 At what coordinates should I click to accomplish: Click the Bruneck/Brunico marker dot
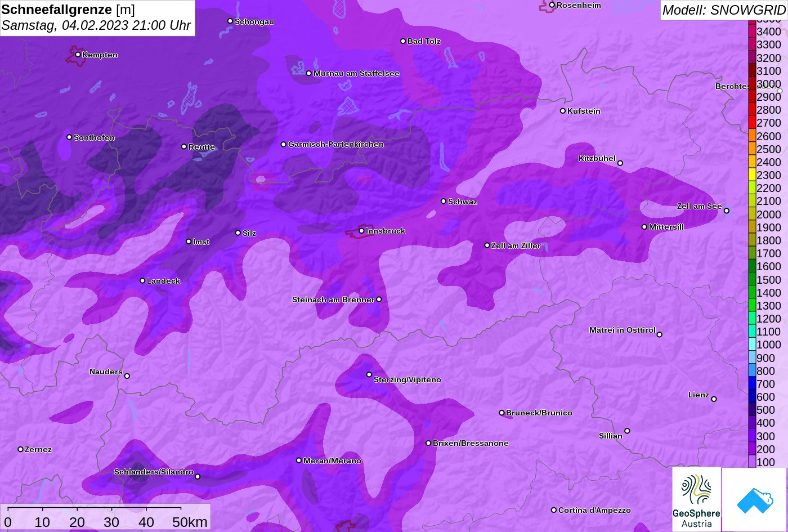point(502,413)
